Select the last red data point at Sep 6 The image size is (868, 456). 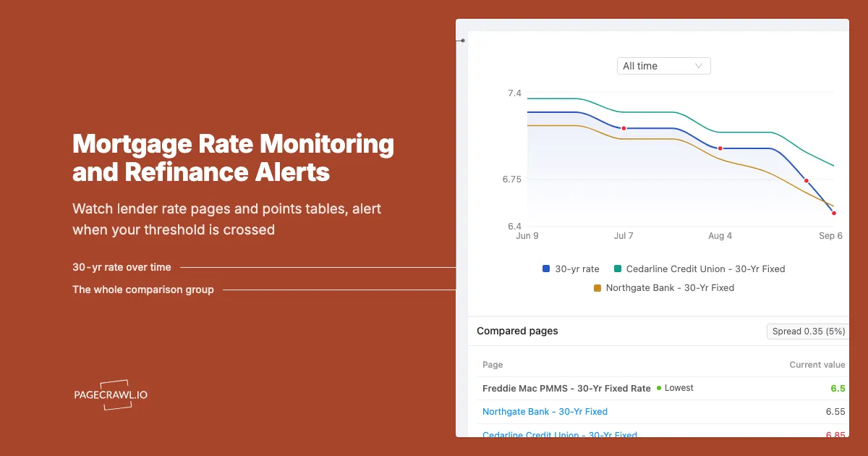pyautogui.click(x=834, y=213)
